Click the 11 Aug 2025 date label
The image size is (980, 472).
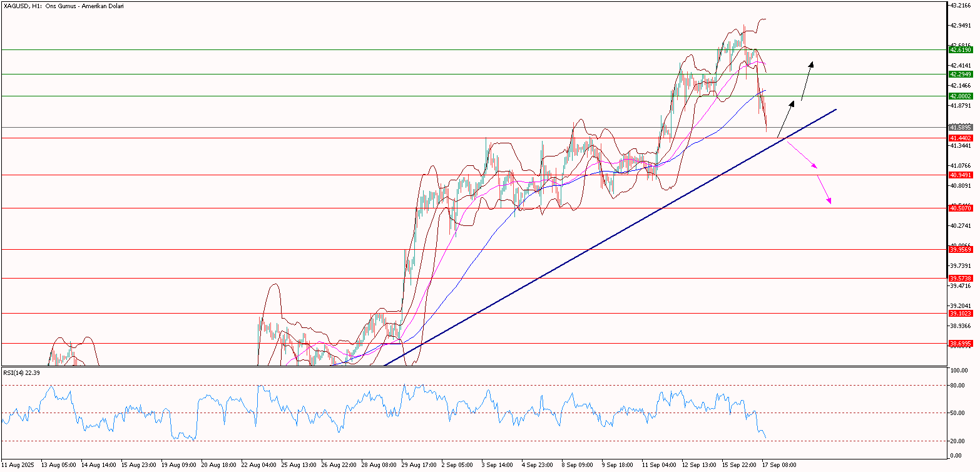coord(19,466)
